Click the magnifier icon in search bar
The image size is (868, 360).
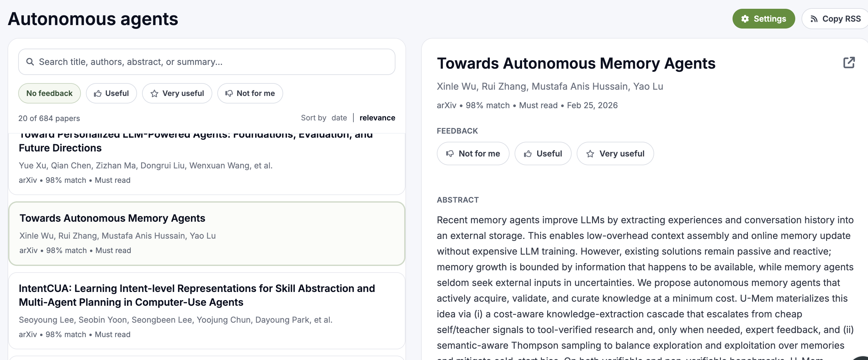pos(30,62)
